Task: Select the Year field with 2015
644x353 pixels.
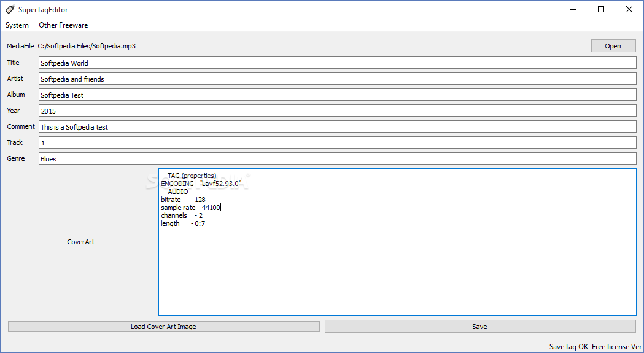Action: pyautogui.click(x=338, y=111)
